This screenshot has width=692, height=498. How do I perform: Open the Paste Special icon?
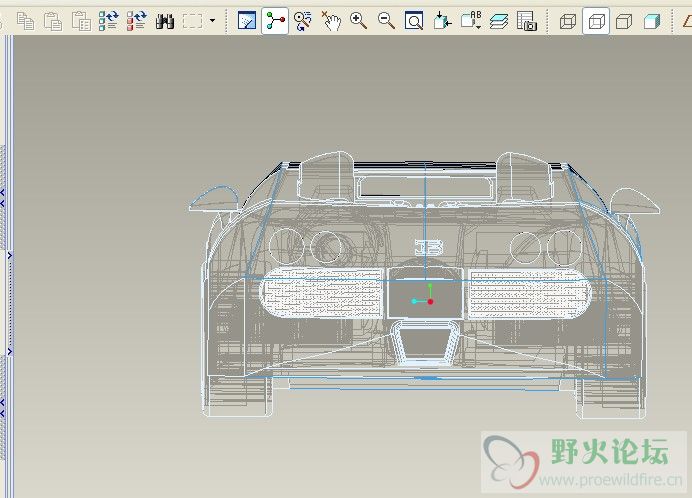(81, 21)
